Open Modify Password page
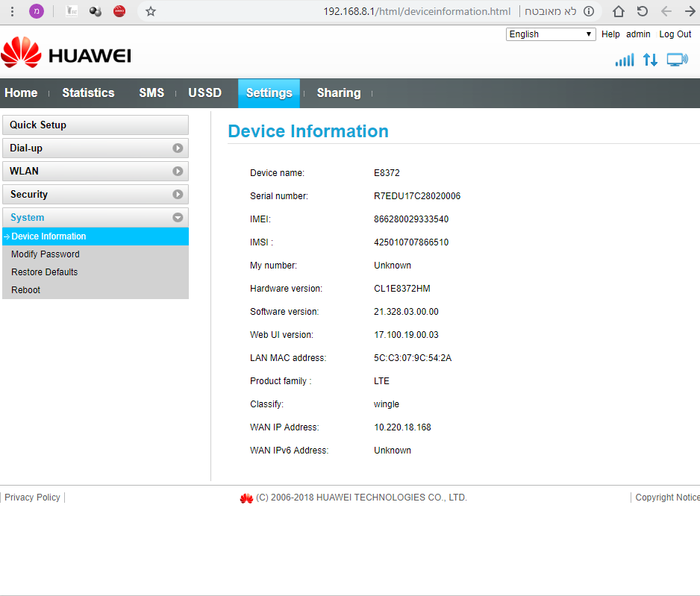Screen dimensions: 700x596 (45, 254)
